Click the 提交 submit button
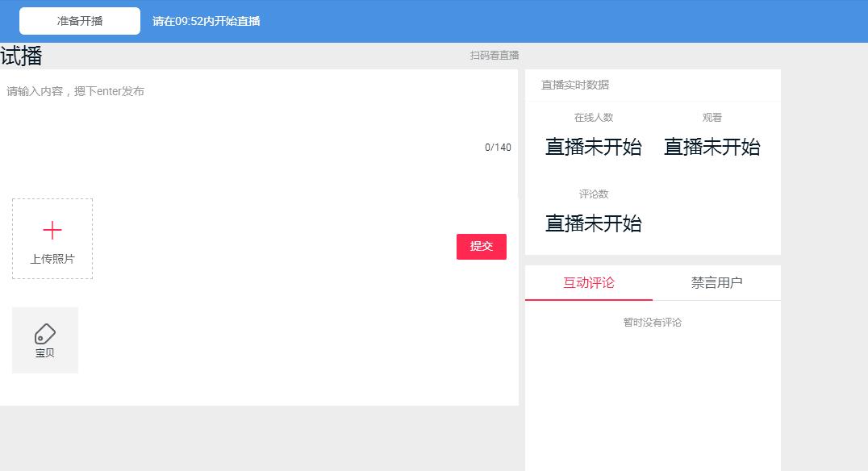Screen dimensions: 868x471 coord(482,246)
